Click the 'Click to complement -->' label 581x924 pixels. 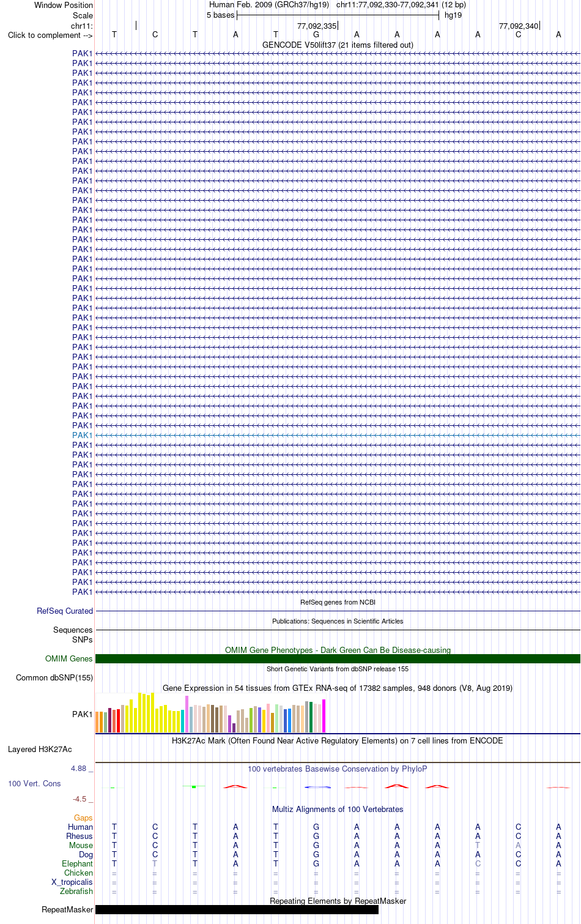coord(50,35)
